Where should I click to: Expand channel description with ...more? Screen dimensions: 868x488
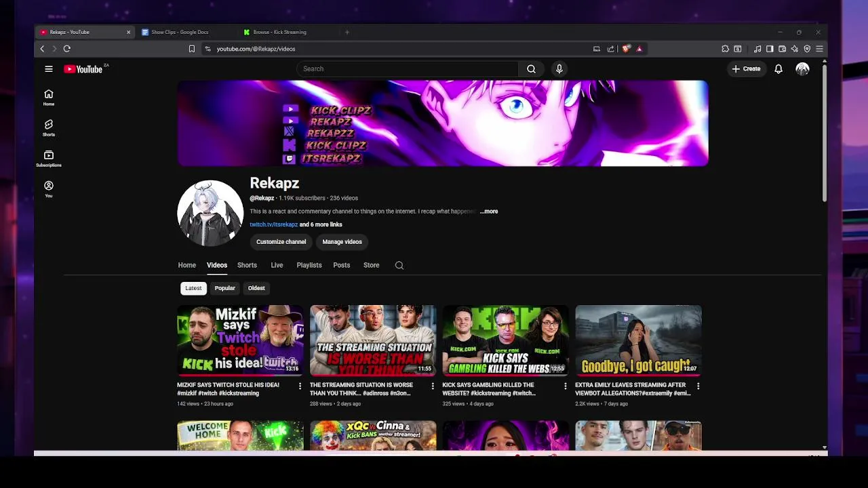(x=489, y=211)
